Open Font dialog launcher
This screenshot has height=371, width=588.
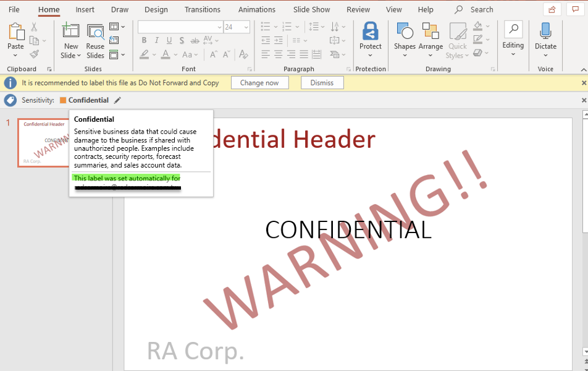click(250, 69)
